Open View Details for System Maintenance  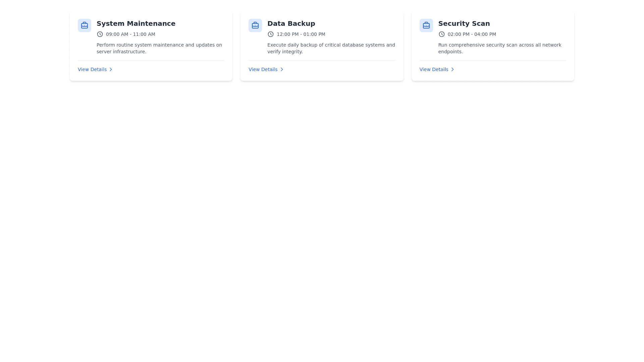pos(92,69)
